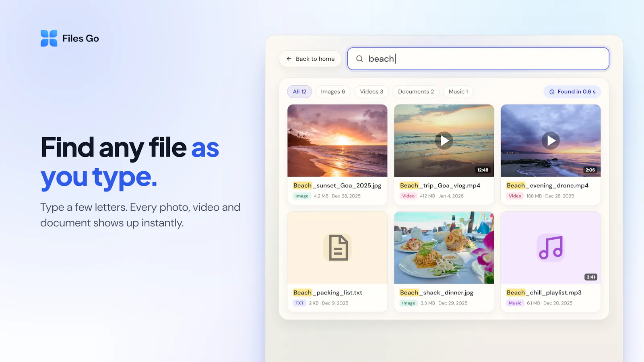Click the Music tag under Beach_chill_playlist.mp3

point(515,303)
